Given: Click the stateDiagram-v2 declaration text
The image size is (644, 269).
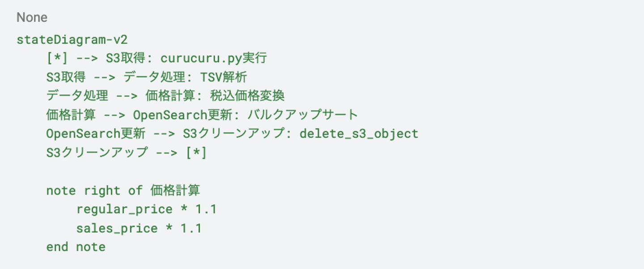Looking at the screenshot, I should 72,39.
